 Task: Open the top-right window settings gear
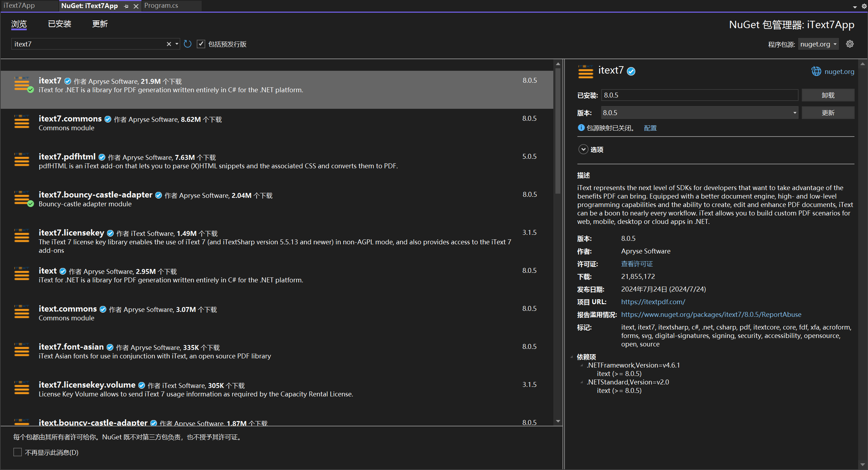tap(864, 6)
